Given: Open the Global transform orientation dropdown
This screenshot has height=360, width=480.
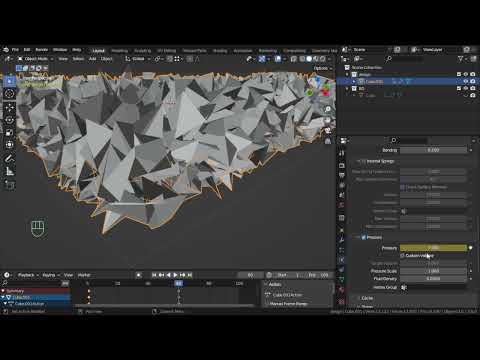Looking at the screenshot, I should 138,59.
